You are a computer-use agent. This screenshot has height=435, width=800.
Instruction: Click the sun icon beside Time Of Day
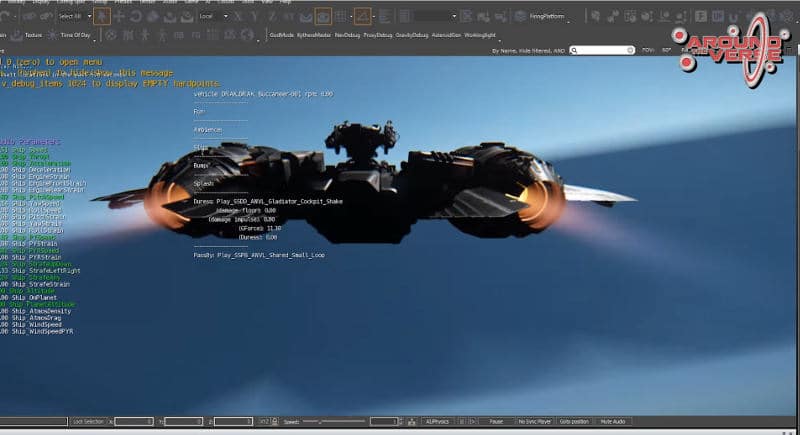tap(53, 35)
